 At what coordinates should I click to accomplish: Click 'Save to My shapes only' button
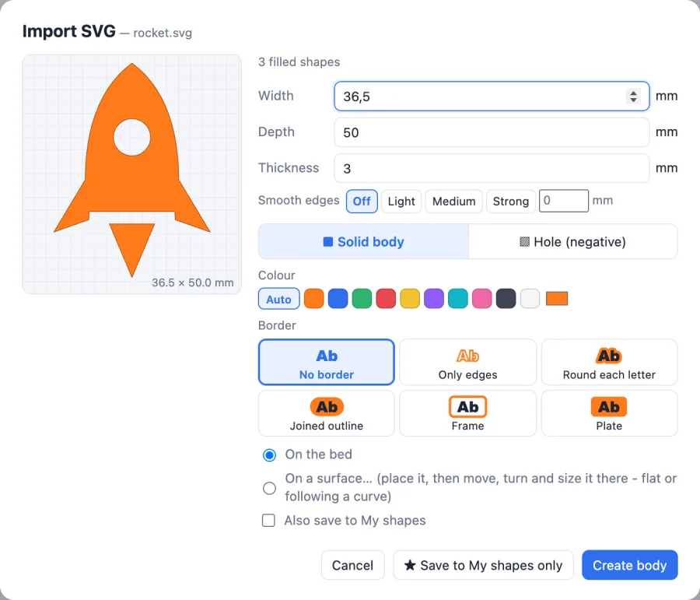[483, 565]
